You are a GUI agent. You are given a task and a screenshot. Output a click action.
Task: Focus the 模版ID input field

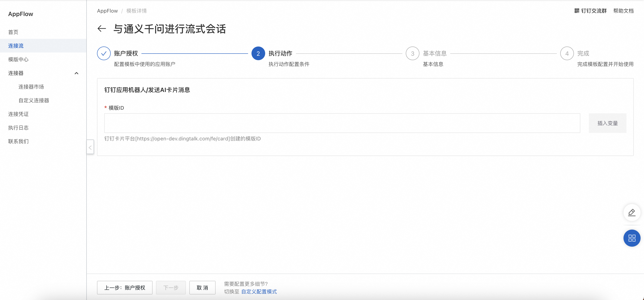tap(342, 123)
